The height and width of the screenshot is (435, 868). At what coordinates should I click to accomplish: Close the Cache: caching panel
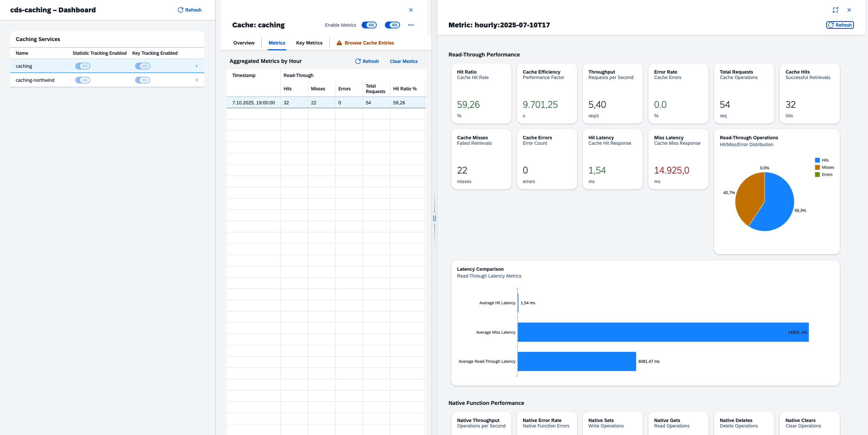[x=411, y=10]
